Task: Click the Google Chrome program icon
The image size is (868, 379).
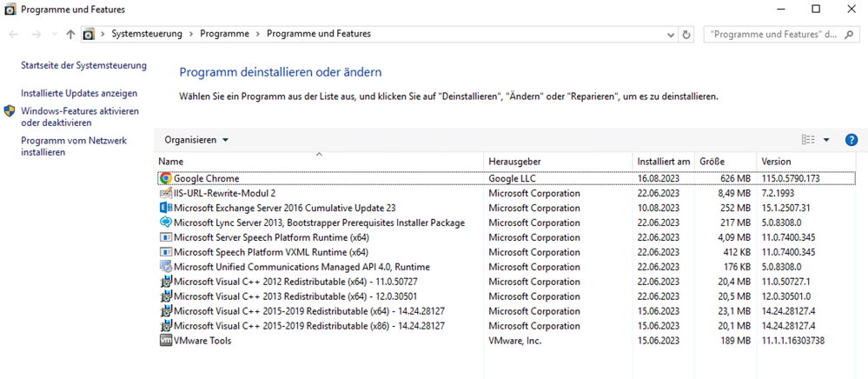Action: click(x=165, y=178)
